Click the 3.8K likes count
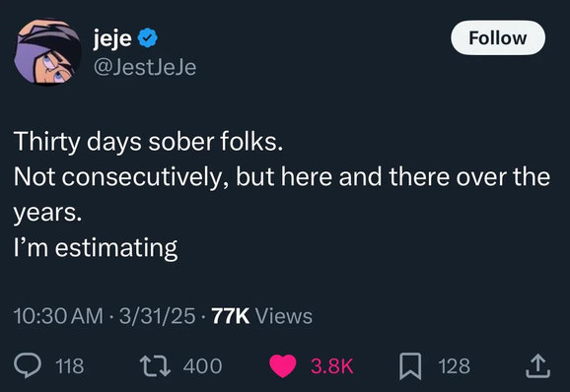570x392 pixels. coord(332,366)
